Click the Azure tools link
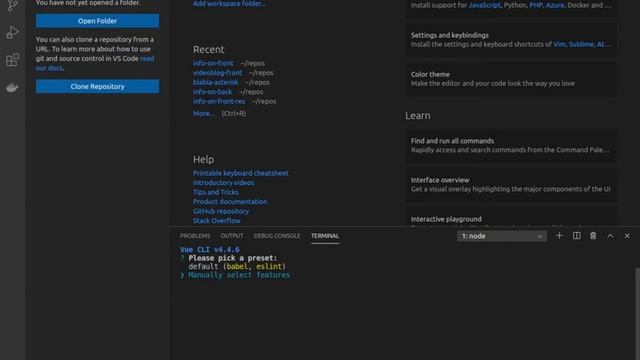The height and width of the screenshot is (360, 640). (555, 5)
